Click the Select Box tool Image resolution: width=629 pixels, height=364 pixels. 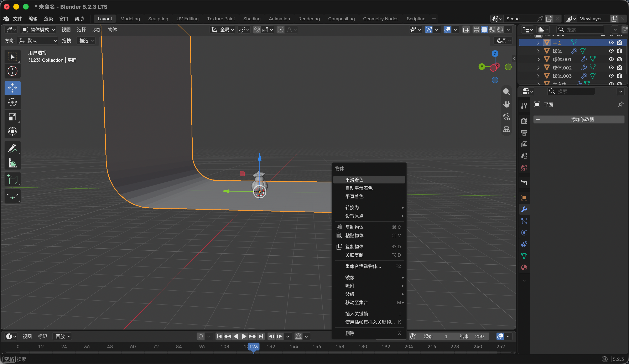click(x=12, y=56)
